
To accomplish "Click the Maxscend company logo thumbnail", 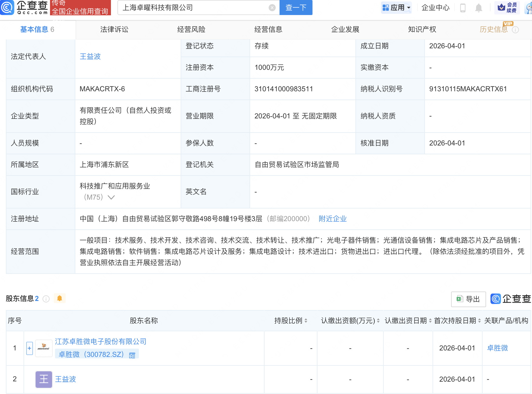I will (44, 348).
